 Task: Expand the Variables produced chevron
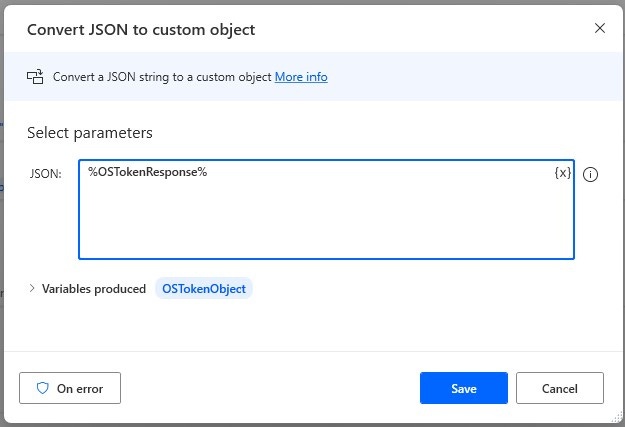(x=32, y=288)
